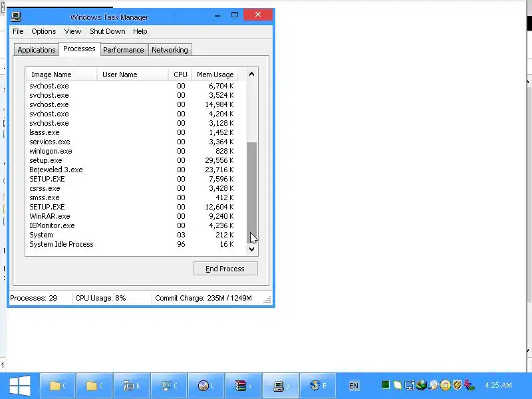This screenshot has height=399, width=532.
Task: Switch to the Networking tab
Action: click(x=170, y=50)
